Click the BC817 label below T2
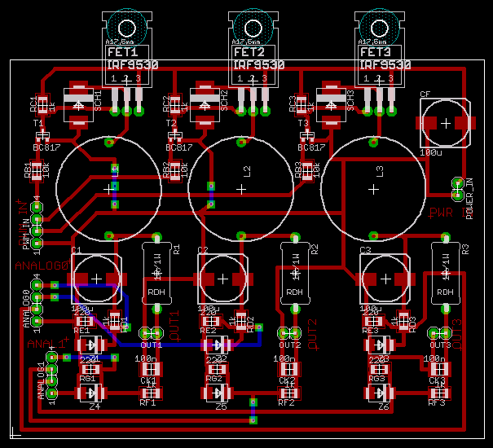 [x=179, y=147]
